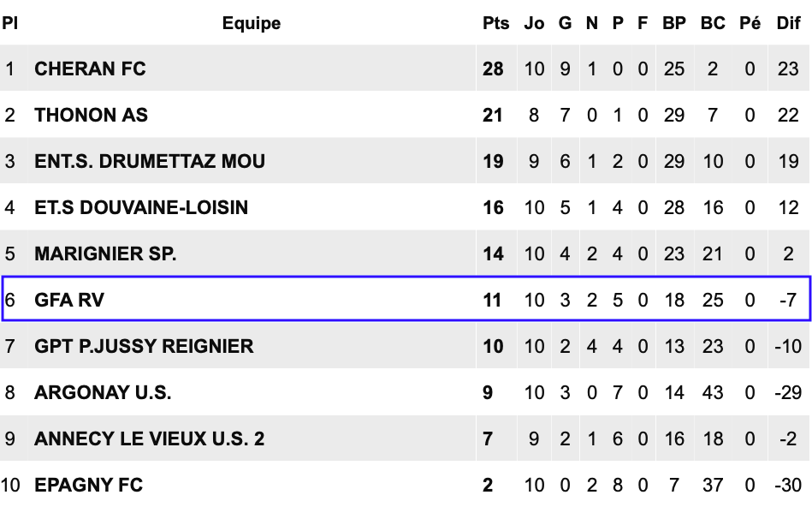The image size is (812, 513).
Task: Click the Jo column header
Action: coord(534,23)
